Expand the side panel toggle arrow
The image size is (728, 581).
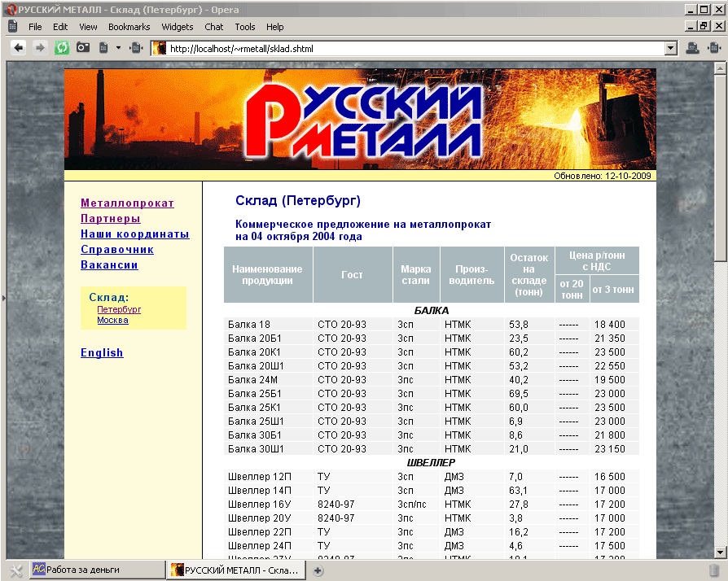coord(4,298)
